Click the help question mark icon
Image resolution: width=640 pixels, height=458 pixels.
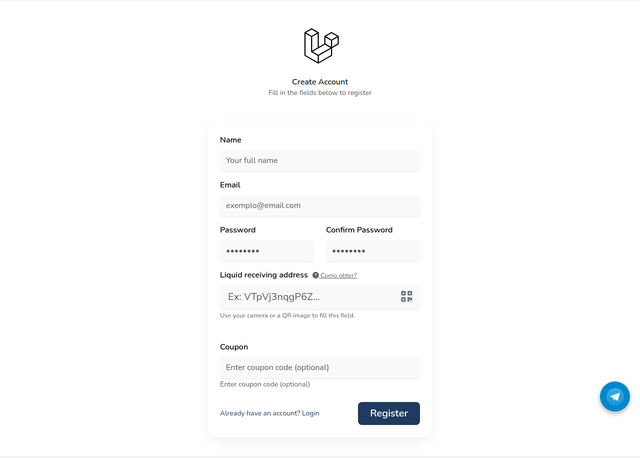pos(316,275)
